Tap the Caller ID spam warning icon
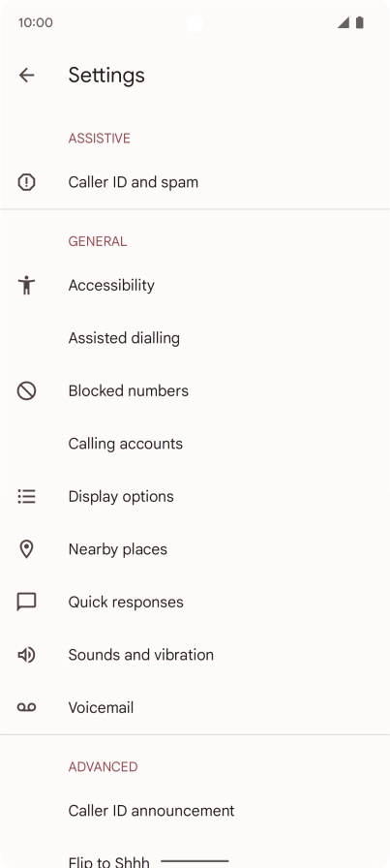 tap(26, 182)
